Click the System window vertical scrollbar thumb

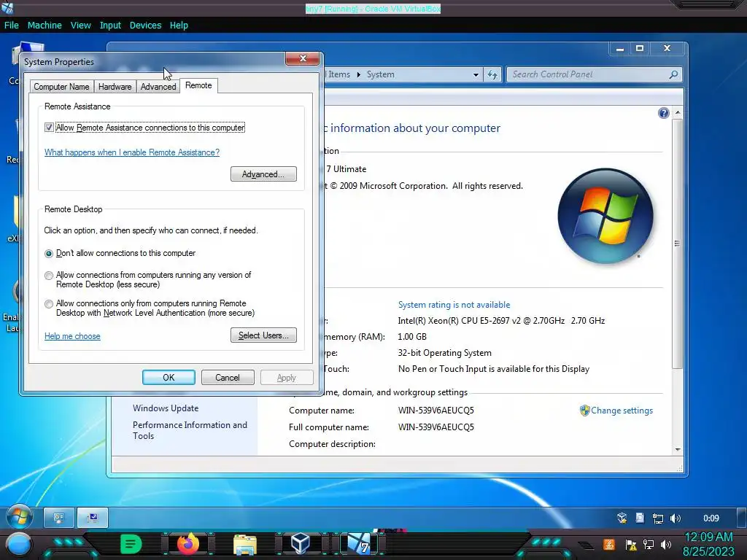pos(678,244)
